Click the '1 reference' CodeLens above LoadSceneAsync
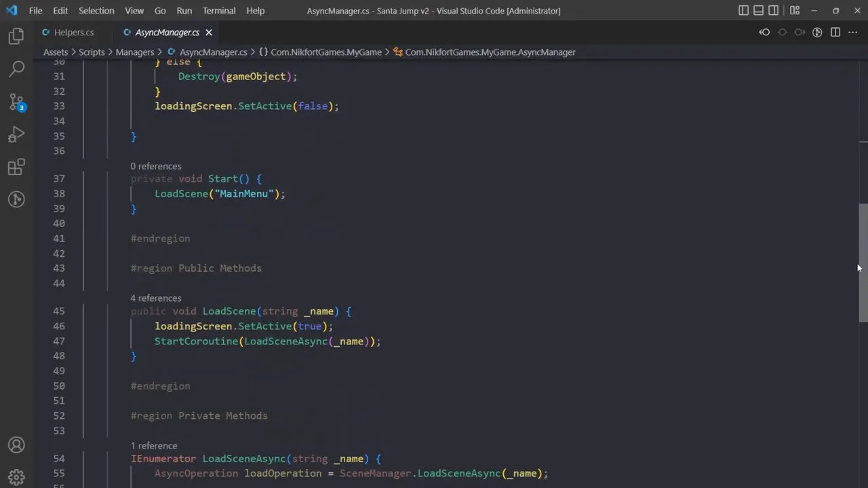 tap(154, 446)
